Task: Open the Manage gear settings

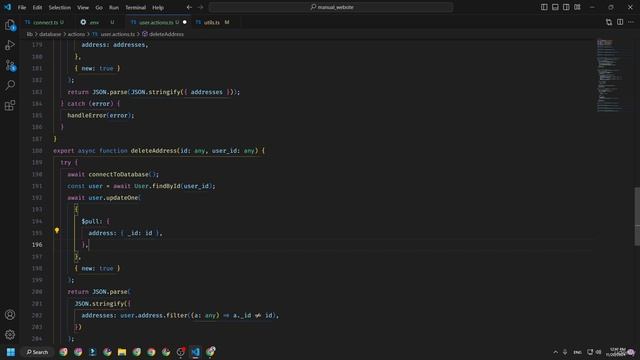Action: 10,335
